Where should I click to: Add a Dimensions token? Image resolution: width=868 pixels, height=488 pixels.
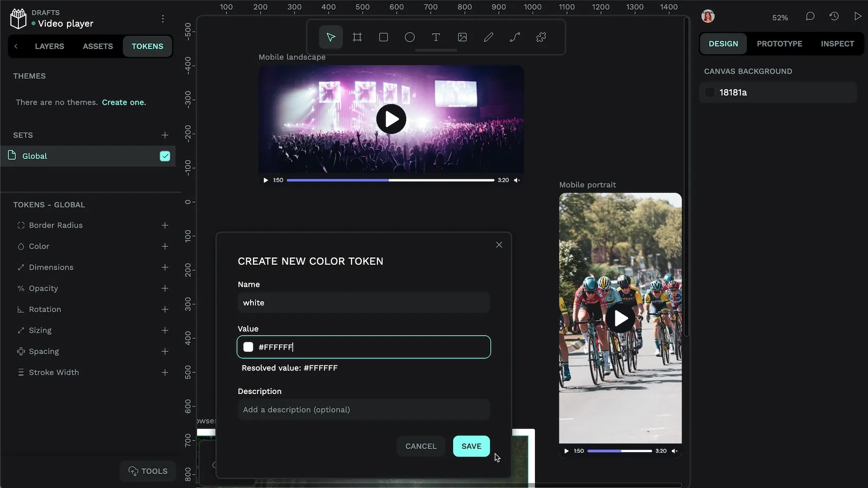[165, 267]
